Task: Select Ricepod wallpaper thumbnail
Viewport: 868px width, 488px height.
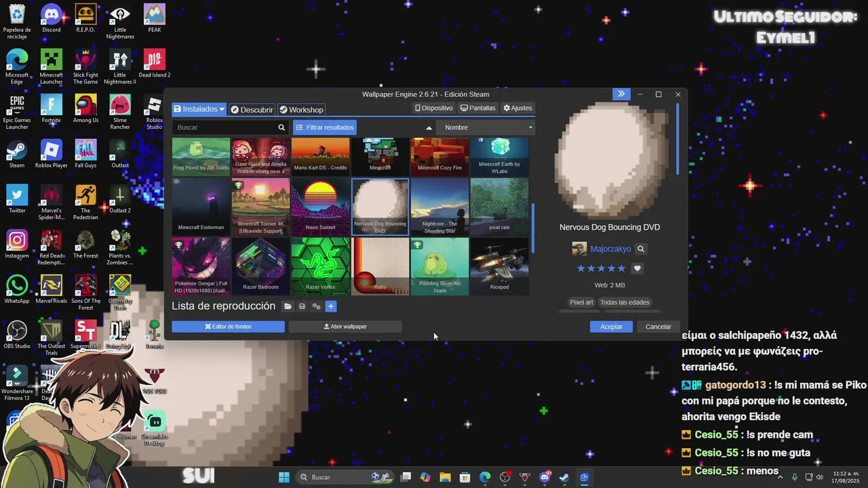Action: 499,266
